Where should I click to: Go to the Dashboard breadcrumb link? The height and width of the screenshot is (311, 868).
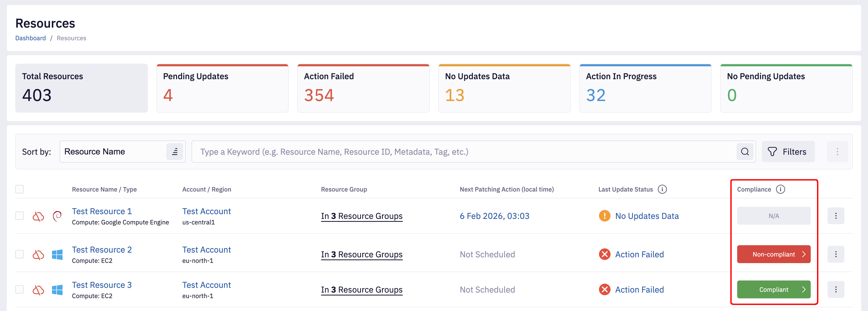coord(30,38)
